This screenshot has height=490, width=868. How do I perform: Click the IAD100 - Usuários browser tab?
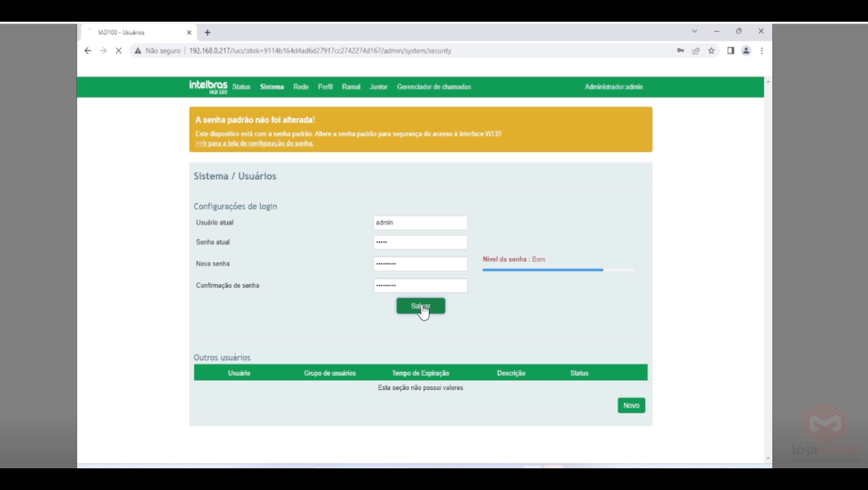139,33
